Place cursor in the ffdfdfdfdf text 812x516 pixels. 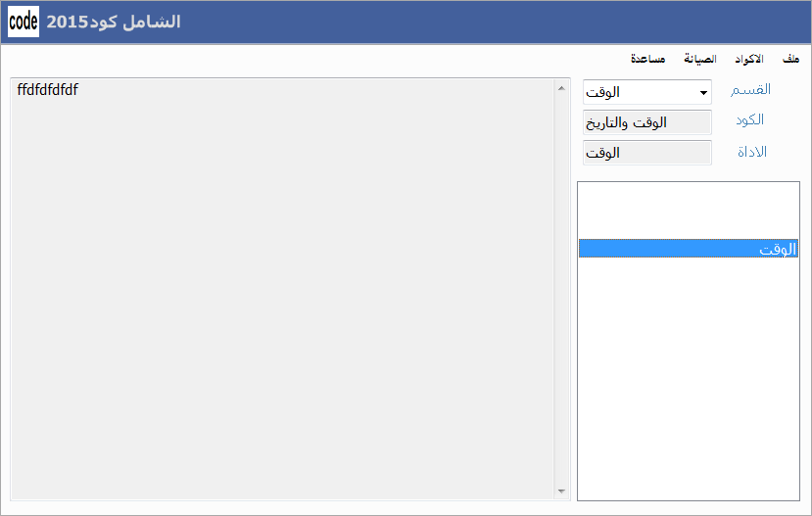tap(48, 89)
